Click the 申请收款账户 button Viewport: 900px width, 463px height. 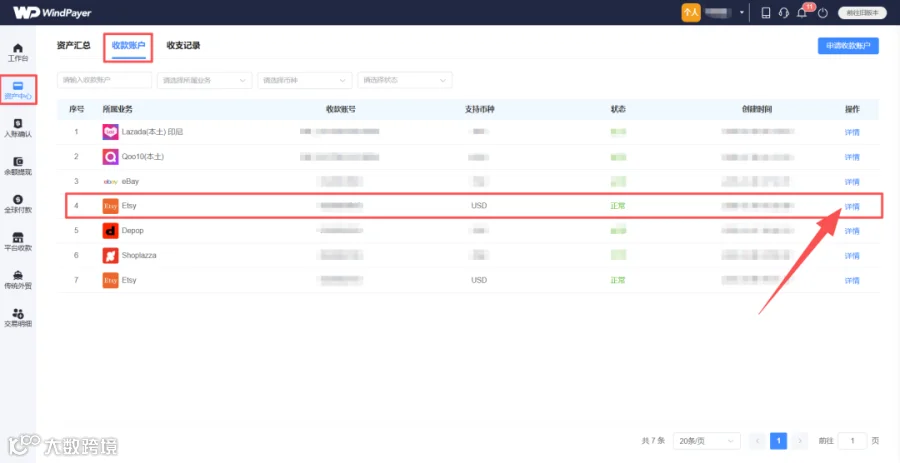tap(848, 46)
